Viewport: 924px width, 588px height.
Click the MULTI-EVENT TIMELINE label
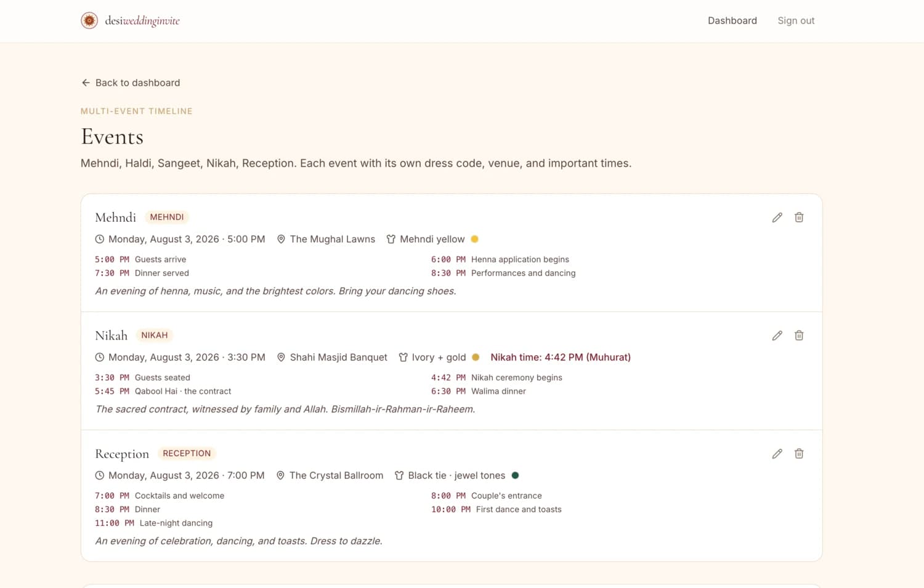coord(137,111)
